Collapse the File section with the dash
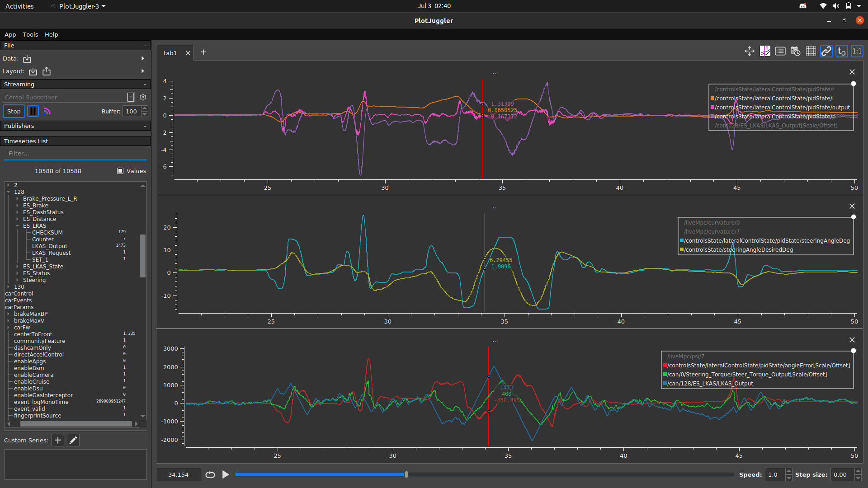Viewport: 868px width, 488px height. point(145,46)
